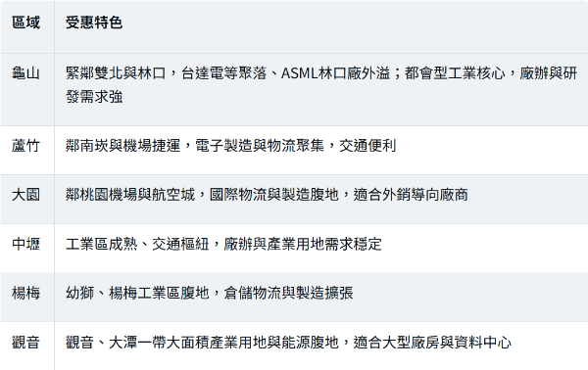Select the 蘆竹 region cell

tap(25, 146)
